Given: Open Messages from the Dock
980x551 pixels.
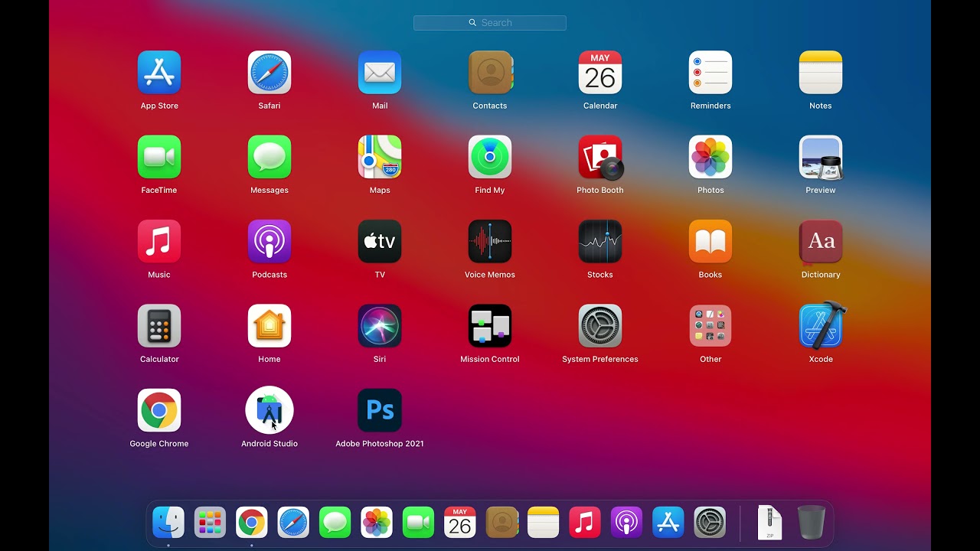Looking at the screenshot, I should click(335, 523).
